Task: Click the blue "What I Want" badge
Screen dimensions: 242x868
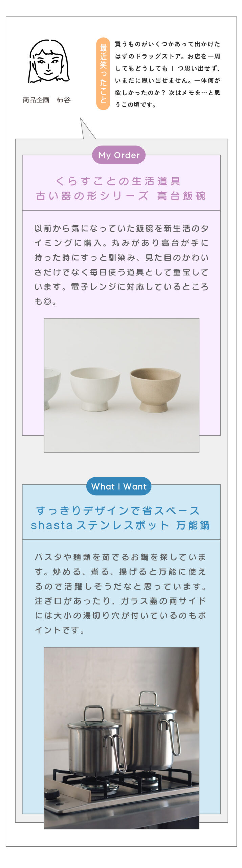Action: coord(118,487)
